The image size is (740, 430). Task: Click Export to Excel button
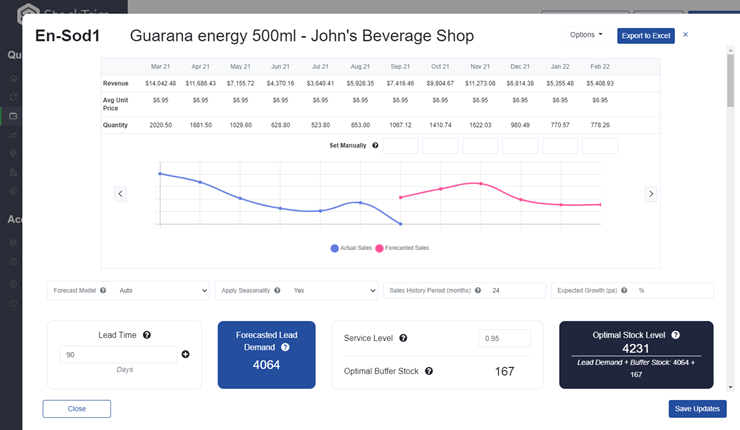pos(646,36)
